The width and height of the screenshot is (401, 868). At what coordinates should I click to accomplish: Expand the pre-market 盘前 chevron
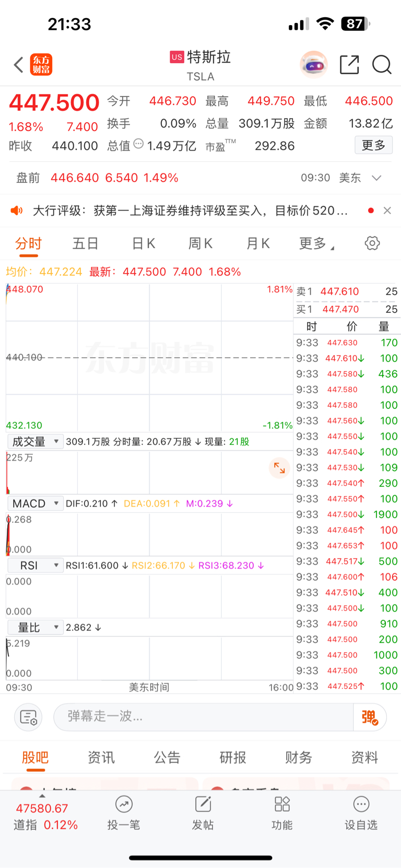click(376, 178)
